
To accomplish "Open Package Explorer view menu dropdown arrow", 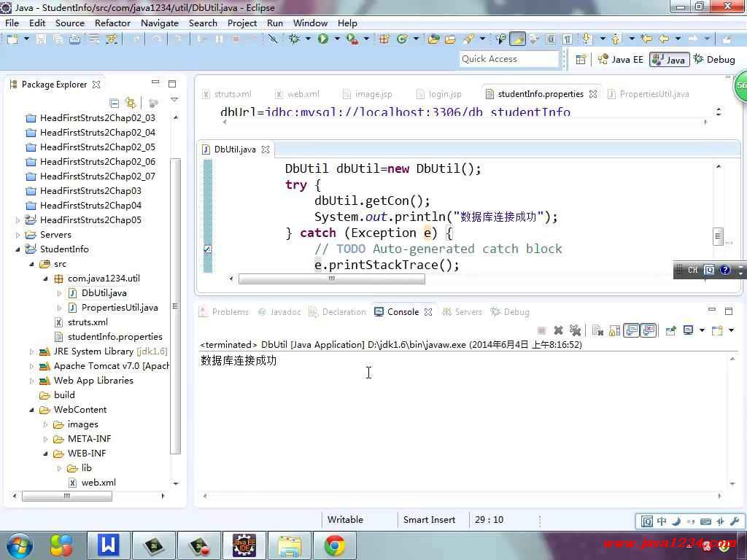I will pos(174,100).
